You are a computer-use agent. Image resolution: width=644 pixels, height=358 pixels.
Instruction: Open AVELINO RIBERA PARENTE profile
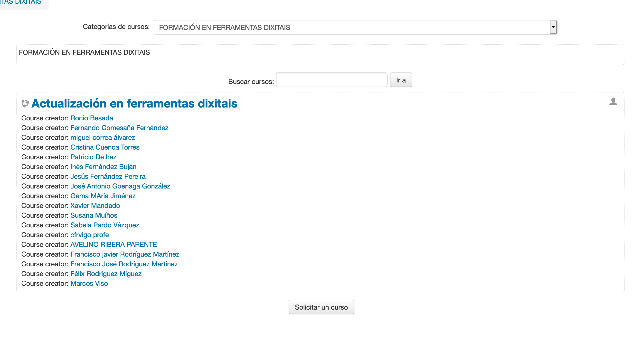coord(114,244)
